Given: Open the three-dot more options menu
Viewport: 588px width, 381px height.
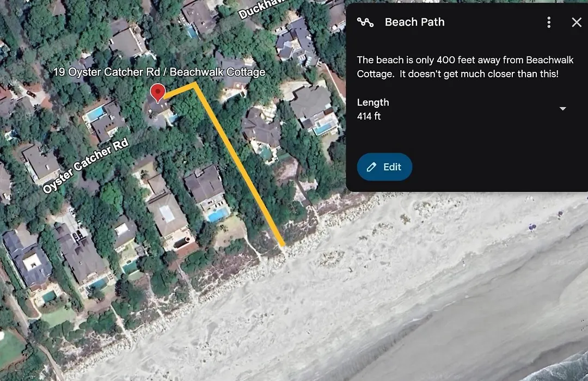Looking at the screenshot, I should [x=549, y=22].
